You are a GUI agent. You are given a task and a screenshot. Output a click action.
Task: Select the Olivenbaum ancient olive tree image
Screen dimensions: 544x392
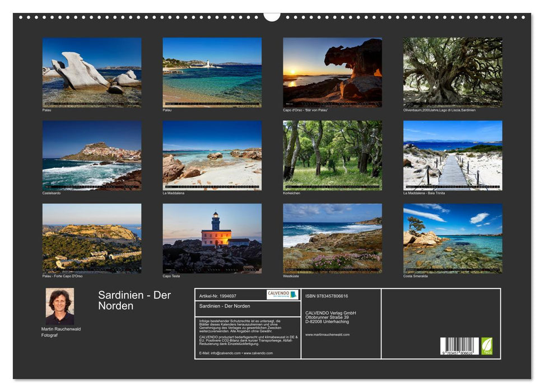(x=451, y=72)
